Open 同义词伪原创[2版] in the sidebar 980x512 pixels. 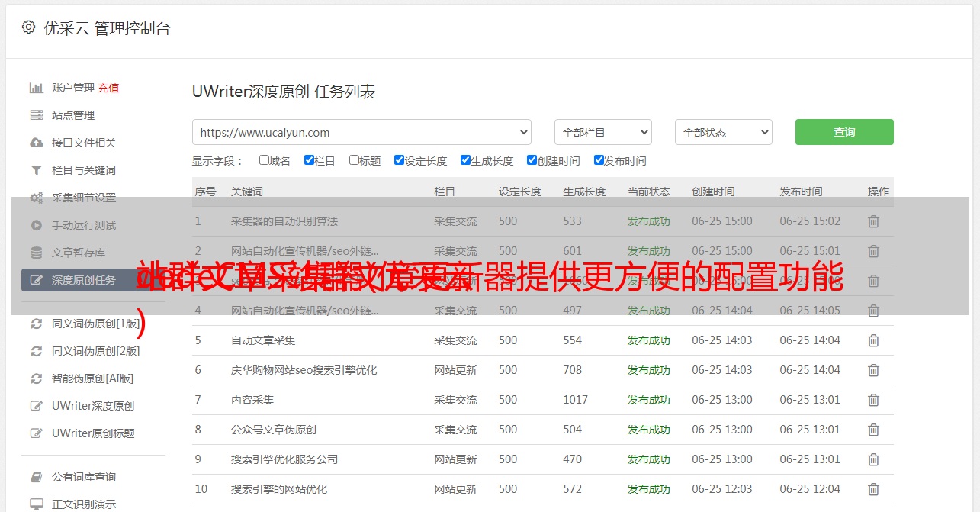[x=96, y=351]
